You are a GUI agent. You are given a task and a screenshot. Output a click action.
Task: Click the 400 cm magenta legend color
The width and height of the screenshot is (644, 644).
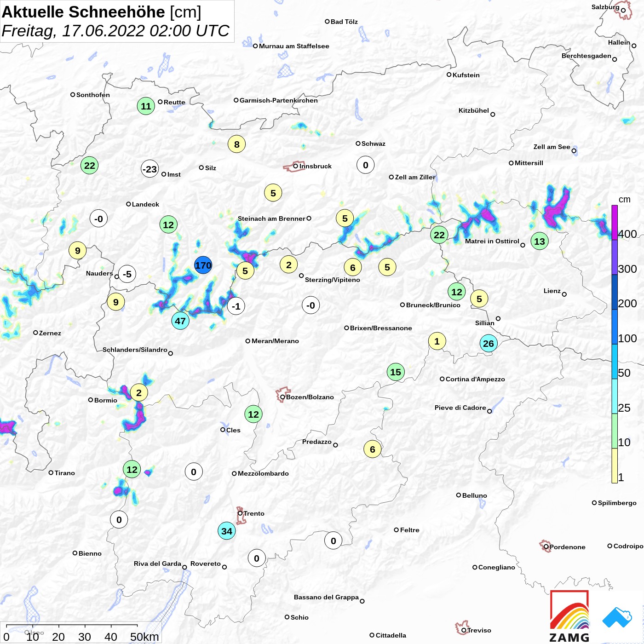pyautogui.click(x=615, y=223)
